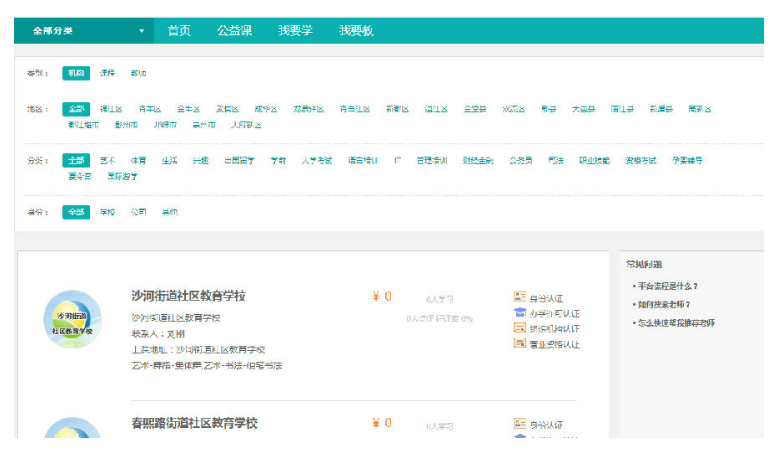Image resolution: width=782 pixels, height=464 pixels.
Task: Click the 身份认证 icon for 沙河街道社区教育学校
Action: [x=519, y=297]
